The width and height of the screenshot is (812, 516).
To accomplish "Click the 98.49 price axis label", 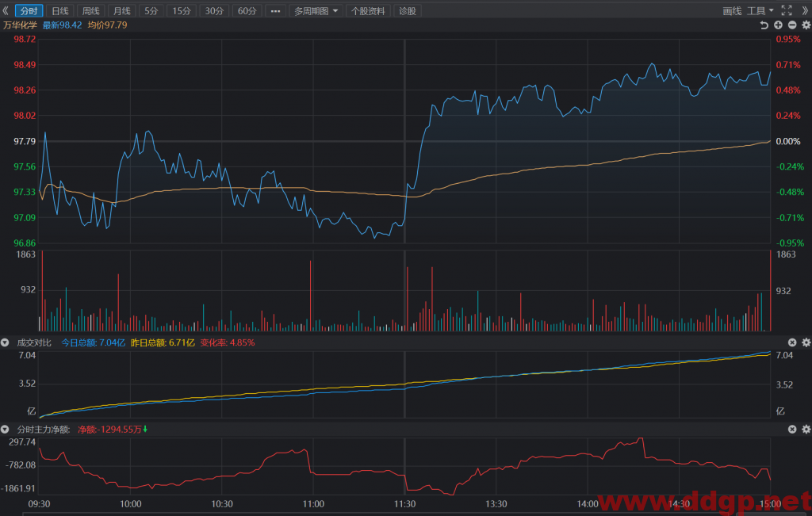I will [25, 65].
